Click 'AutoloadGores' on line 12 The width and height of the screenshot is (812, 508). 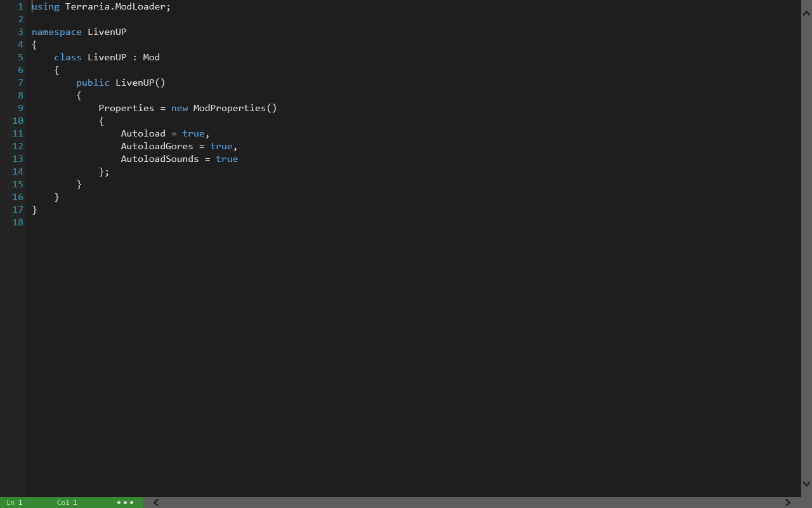tap(157, 146)
